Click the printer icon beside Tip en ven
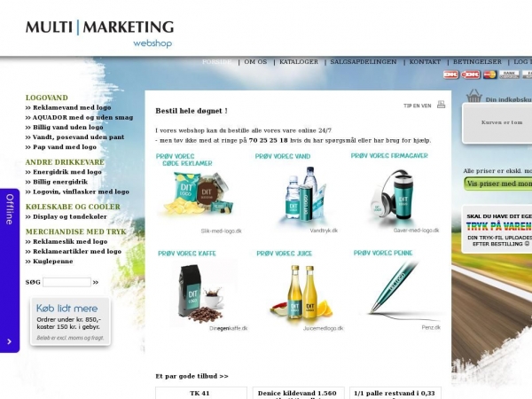Image resolution: width=532 pixels, height=399 pixels. point(441,105)
